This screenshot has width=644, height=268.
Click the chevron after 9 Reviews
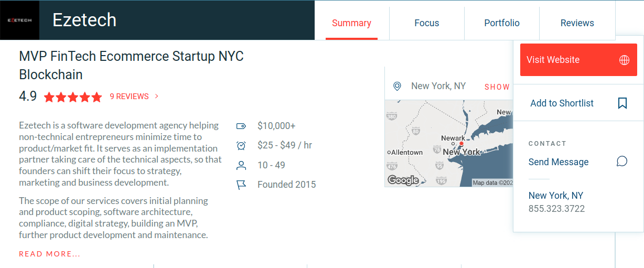[x=157, y=97]
